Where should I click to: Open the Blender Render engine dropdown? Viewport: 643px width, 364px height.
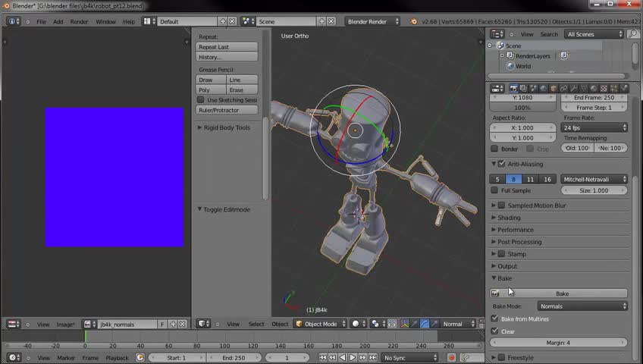(x=372, y=22)
